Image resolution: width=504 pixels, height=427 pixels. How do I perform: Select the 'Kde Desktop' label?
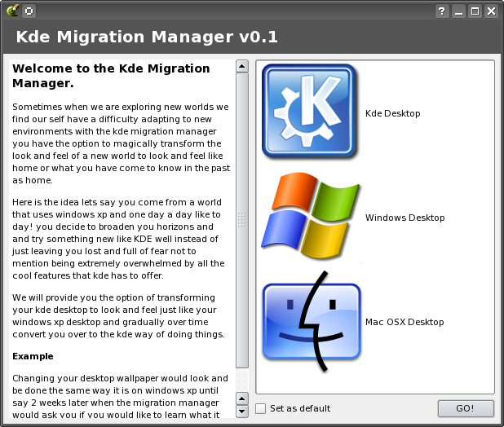point(393,113)
